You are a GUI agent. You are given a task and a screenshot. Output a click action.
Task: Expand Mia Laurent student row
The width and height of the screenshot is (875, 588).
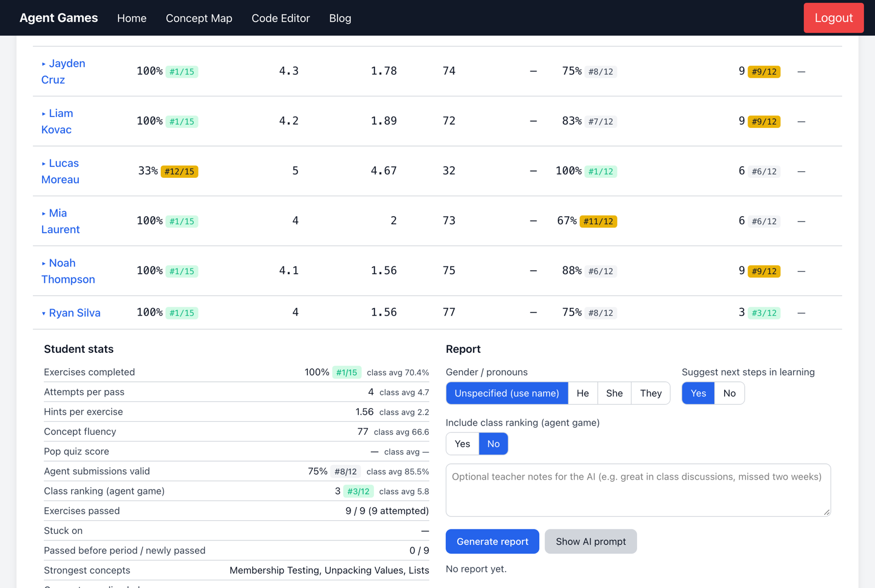click(x=60, y=221)
